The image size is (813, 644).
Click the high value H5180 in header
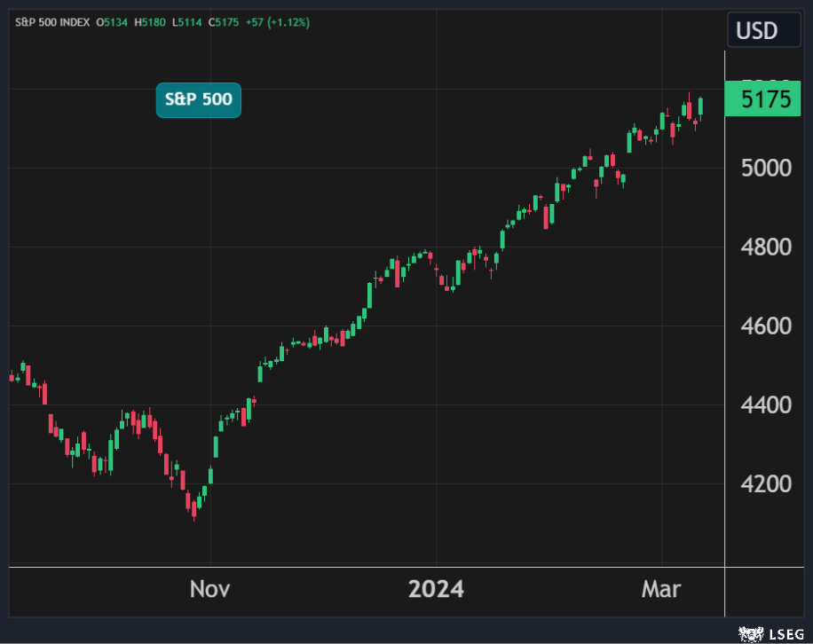pos(151,22)
